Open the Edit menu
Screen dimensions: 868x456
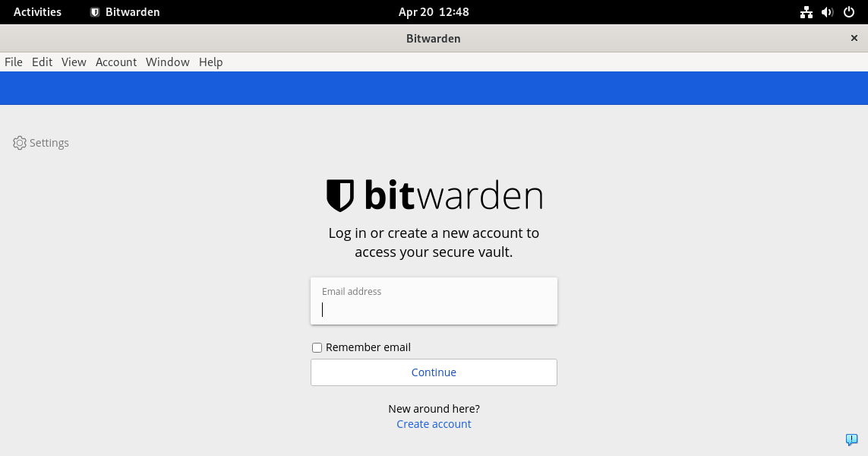tap(42, 62)
